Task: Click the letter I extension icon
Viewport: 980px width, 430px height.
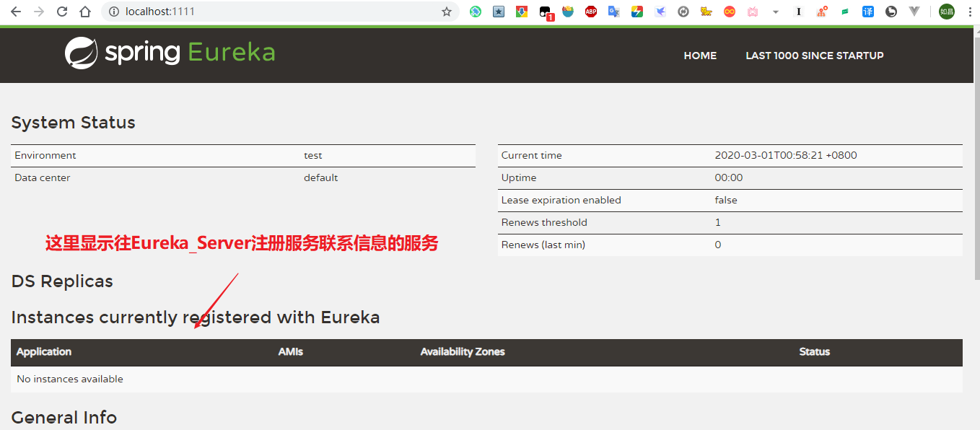Action: [x=799, y=12]
